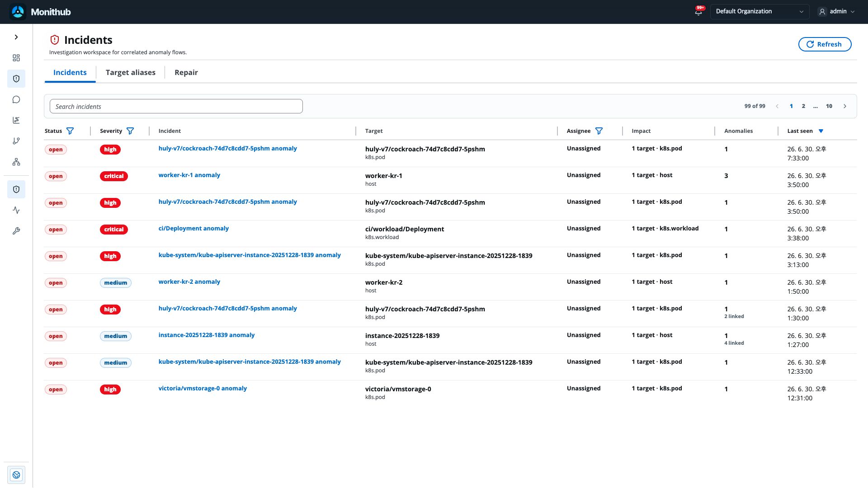Switch to the Target aliases tab
The image size is (868, 488).
point(131,72)
